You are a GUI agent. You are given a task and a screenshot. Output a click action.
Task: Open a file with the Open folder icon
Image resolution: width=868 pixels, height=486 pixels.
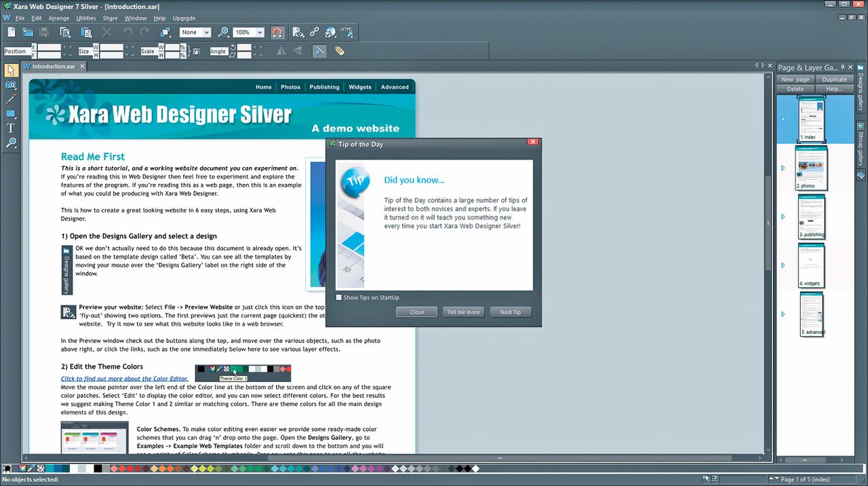(x=28, y=32)
